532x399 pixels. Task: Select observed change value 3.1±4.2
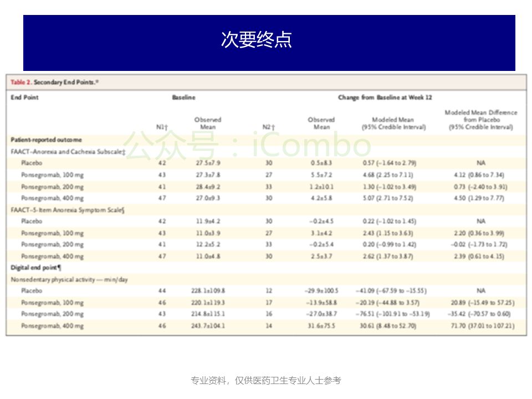321,233
